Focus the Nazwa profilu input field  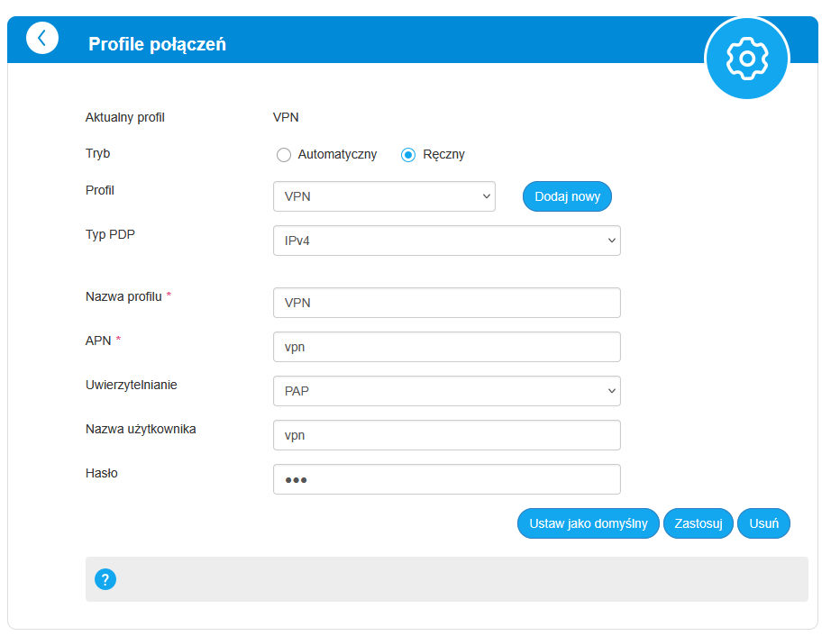tap(446, 303)
